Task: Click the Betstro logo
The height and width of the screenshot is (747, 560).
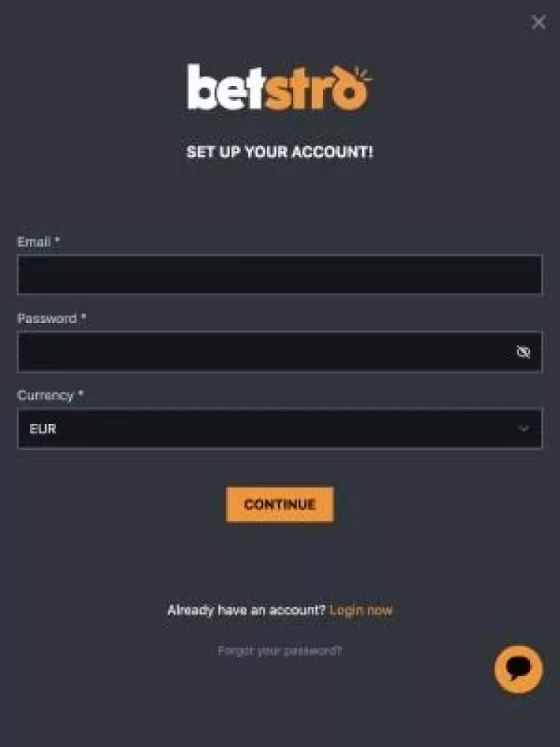Action: tap(279, 87)
